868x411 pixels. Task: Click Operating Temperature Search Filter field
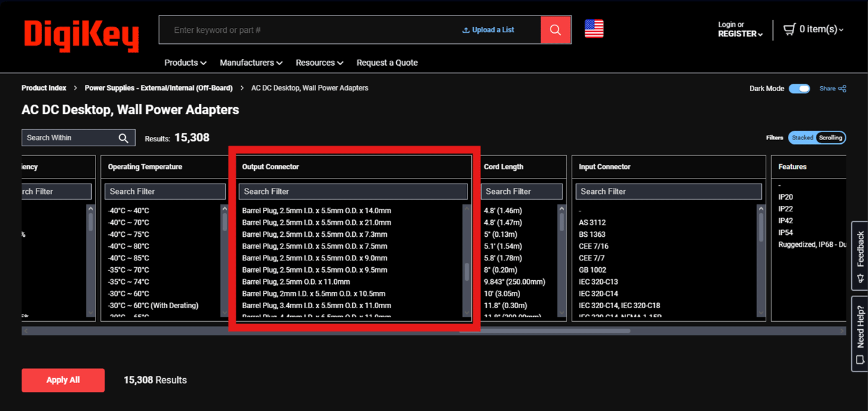pyautogui.click(x=165, y=192)
